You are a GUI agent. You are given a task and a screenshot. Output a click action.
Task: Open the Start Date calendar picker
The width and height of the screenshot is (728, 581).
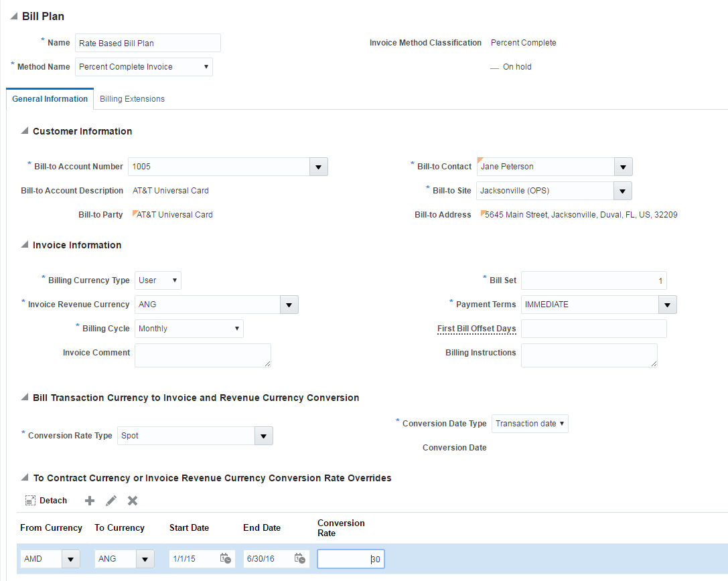tap(226, 558)
